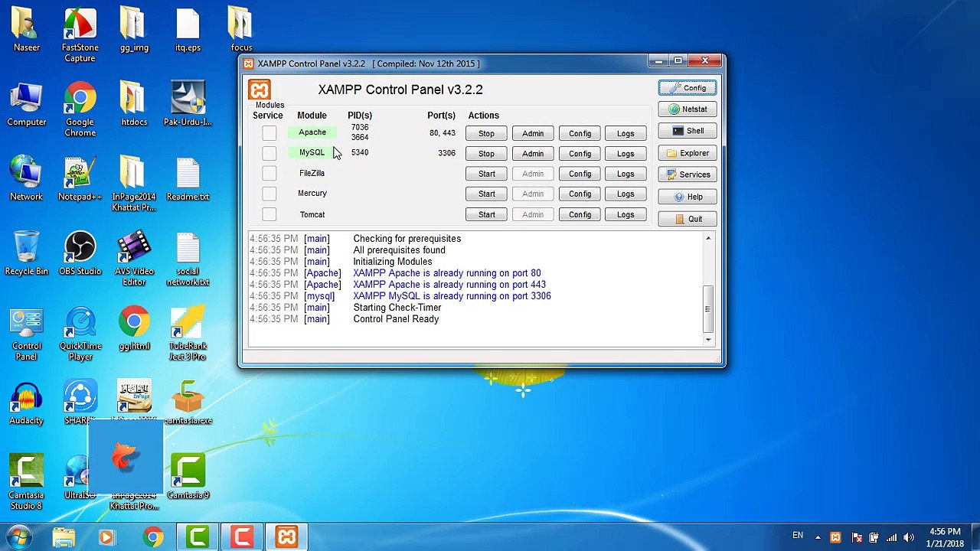Select the FastStone Capture desktop icon
This screenshot has height=551, width=980.
point(80,35)
